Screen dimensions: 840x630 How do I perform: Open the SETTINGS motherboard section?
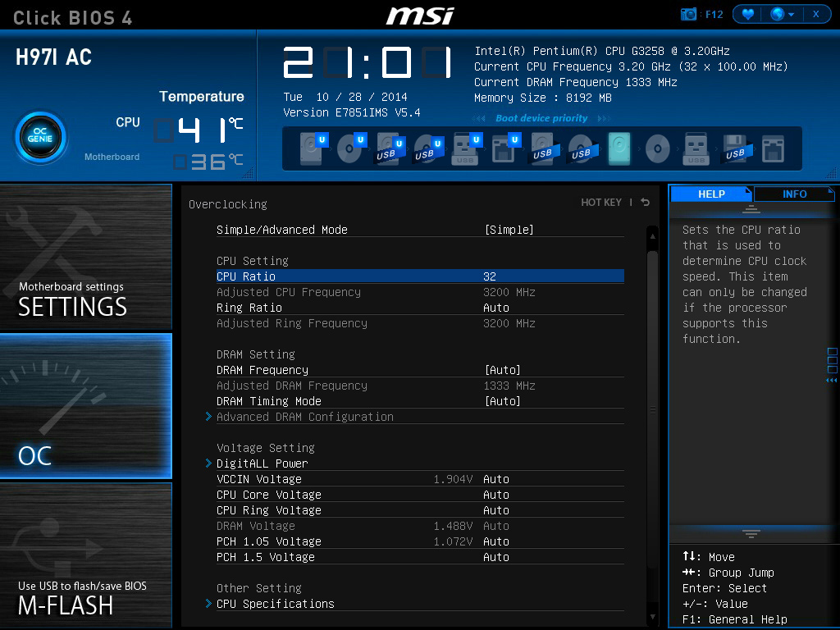pos(86,257)
